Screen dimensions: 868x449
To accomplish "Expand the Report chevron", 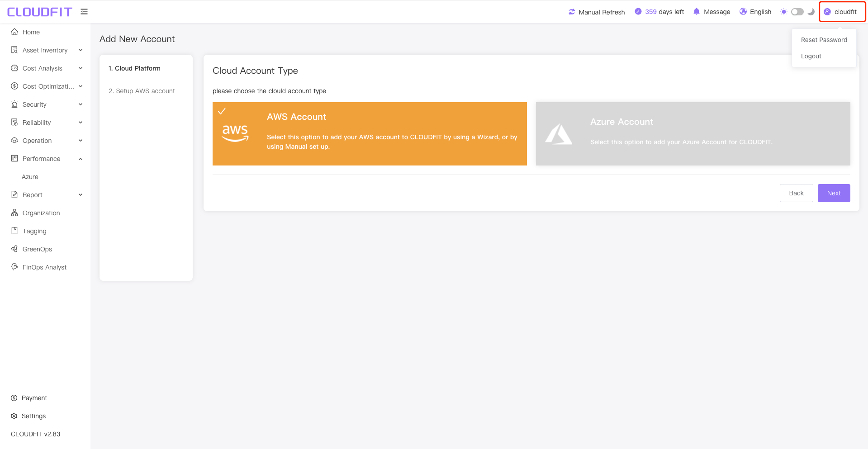I will (81, 195).
